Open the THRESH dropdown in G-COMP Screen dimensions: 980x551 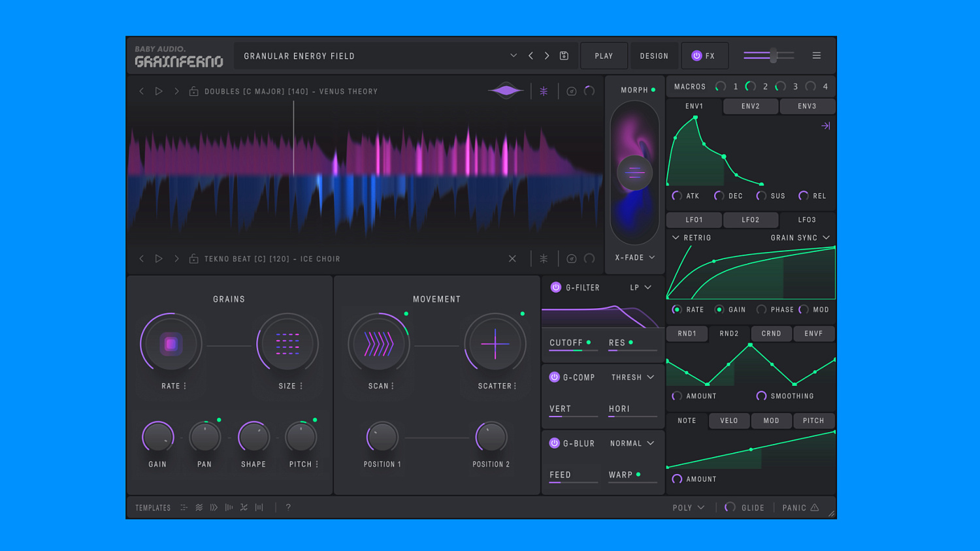pyautogui.click(x=632, y=377)
